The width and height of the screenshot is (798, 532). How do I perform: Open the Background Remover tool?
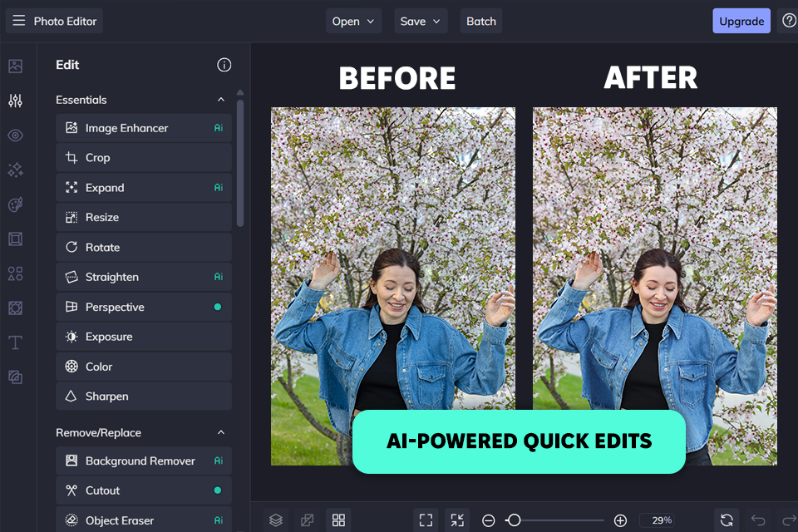144,461
